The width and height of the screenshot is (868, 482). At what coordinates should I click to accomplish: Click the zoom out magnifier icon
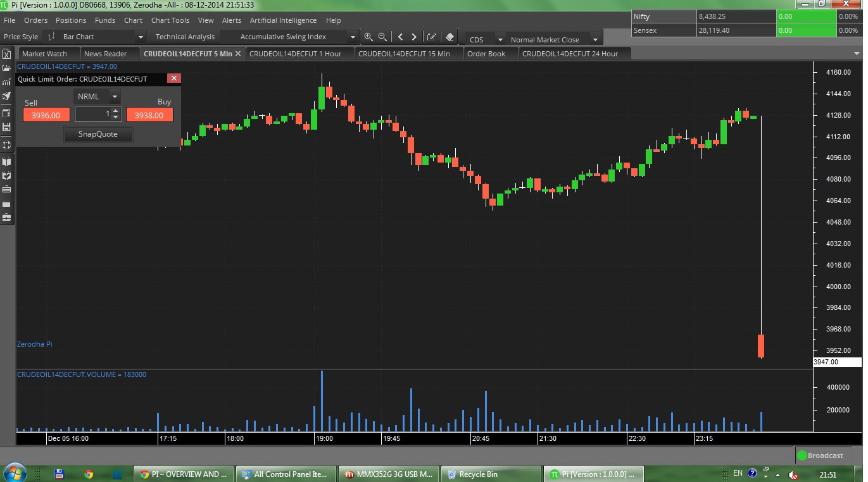tap(382, 37)
